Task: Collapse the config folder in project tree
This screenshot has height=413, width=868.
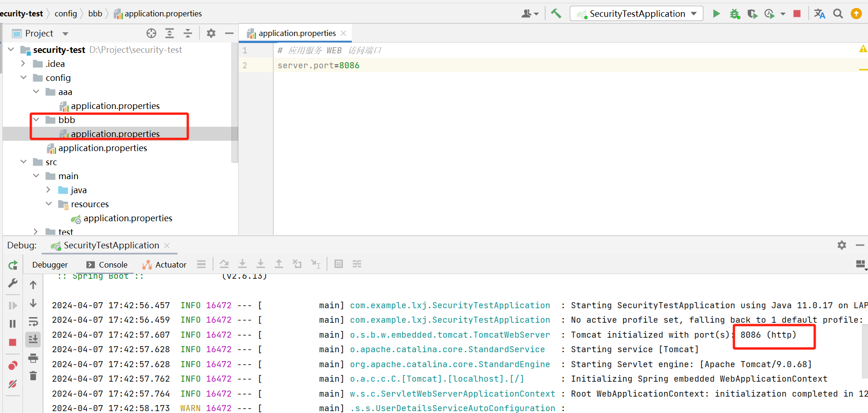Action: [23, 78]
